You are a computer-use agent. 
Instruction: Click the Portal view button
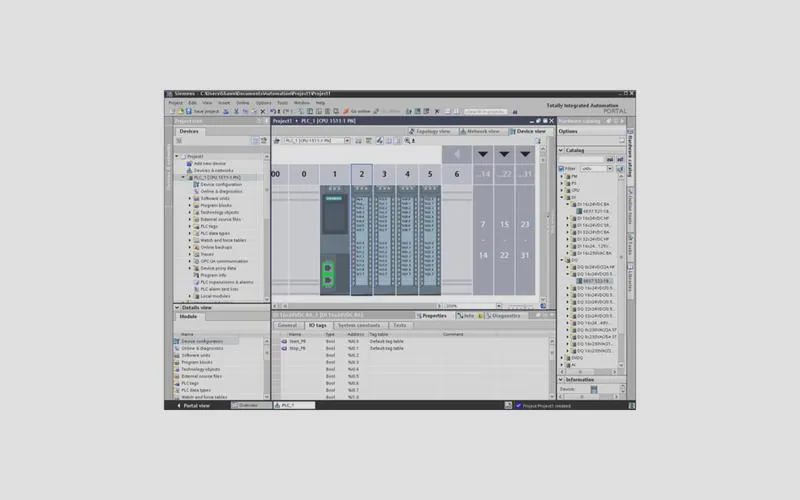(194, 405)
